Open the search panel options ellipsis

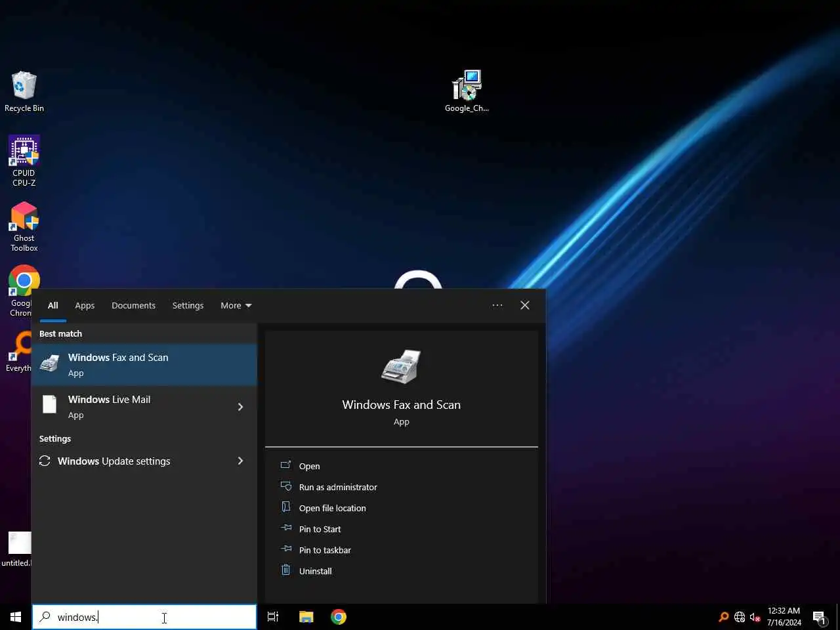497,305
